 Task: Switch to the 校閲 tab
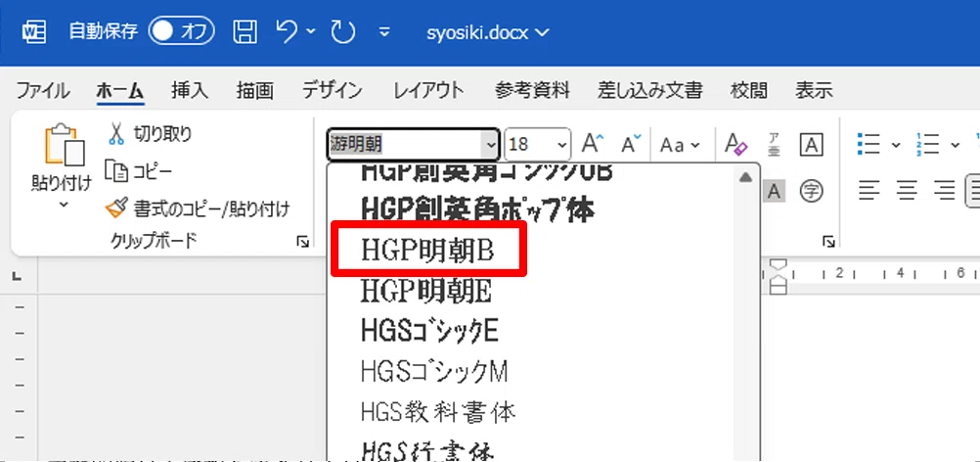(749, 91)
